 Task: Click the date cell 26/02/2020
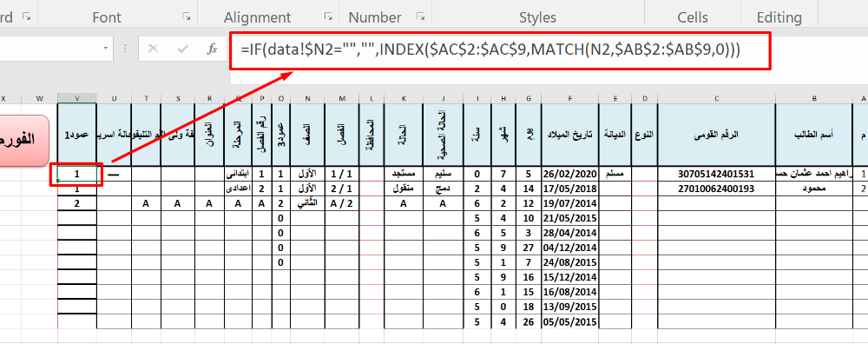(569, 174)
